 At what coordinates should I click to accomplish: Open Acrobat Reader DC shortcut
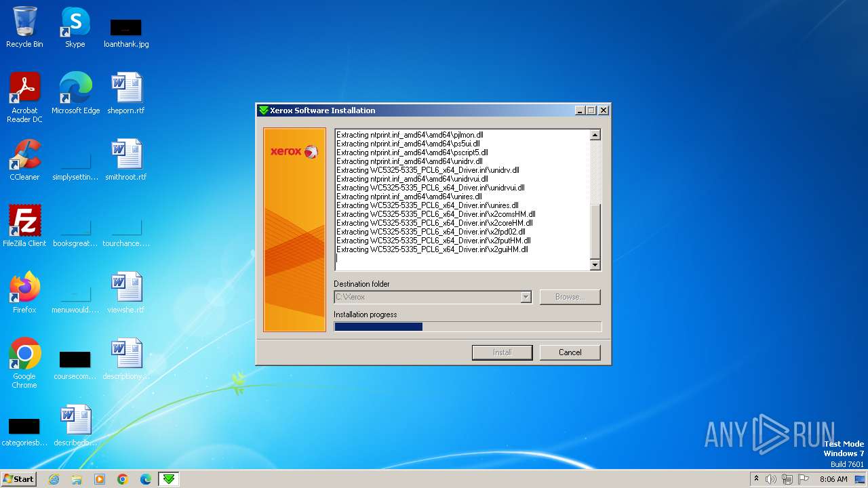click(x=24, y=97)
